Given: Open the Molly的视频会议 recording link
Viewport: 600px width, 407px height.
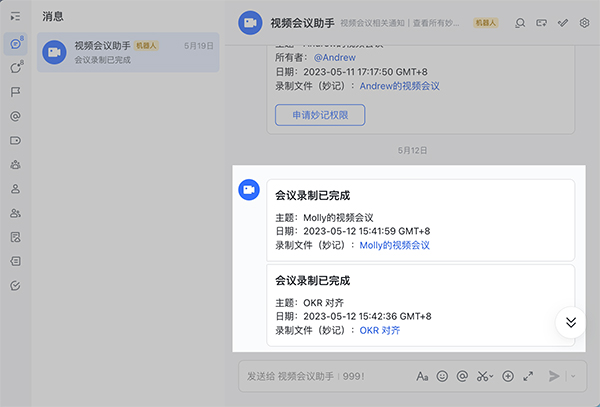Looking at the screenshot, I should (394, 245).
